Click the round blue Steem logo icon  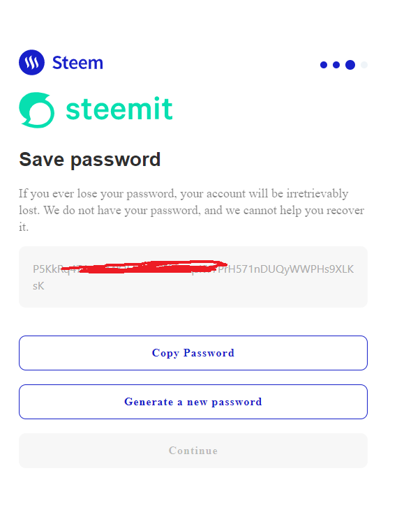31,63
